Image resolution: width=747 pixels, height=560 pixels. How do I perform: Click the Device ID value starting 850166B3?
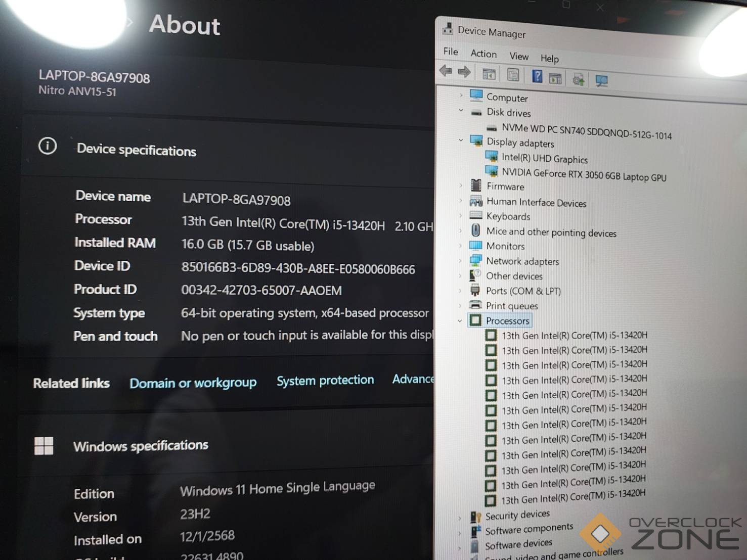click(x=298, y=268)
